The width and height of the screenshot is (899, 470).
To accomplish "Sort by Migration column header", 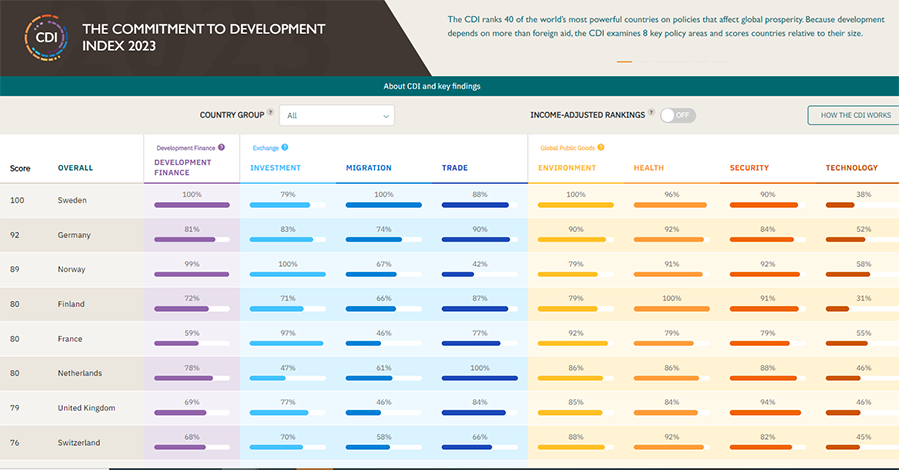I will [369, 168].
